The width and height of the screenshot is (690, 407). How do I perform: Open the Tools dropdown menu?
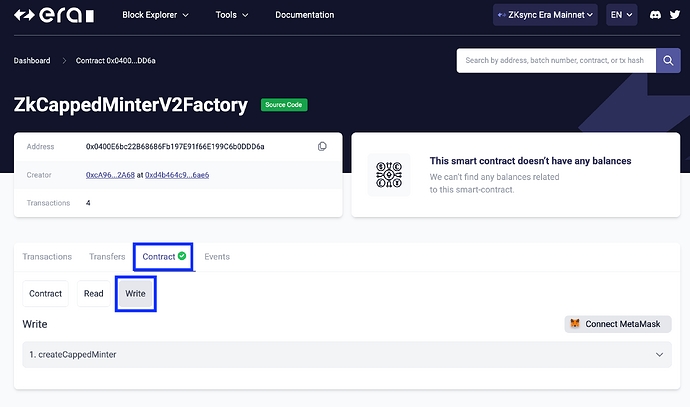point(232,16)
